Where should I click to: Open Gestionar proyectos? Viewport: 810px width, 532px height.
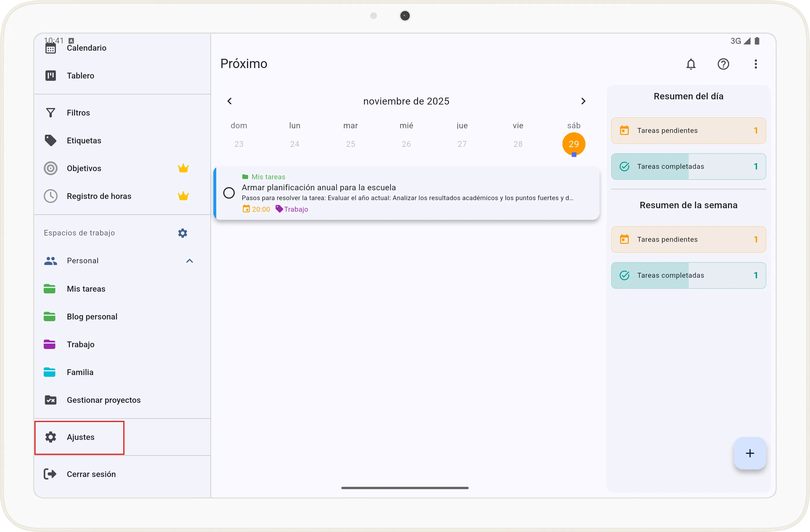(103, 400)
